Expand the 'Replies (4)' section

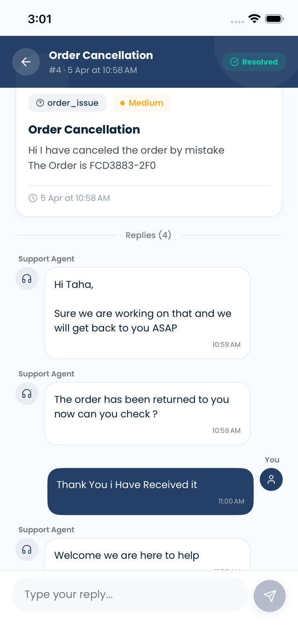click(x=148, y=235)
